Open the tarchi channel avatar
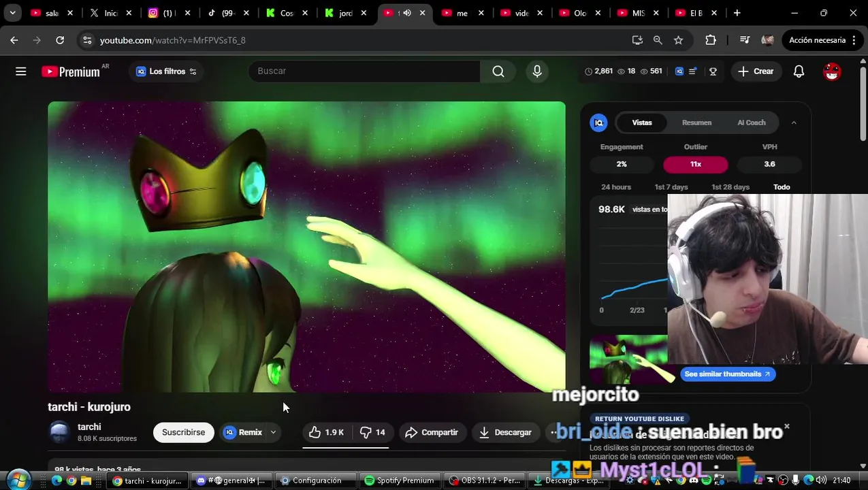The height and width of the screenshot is (490, 868). (x=60, y=432)
